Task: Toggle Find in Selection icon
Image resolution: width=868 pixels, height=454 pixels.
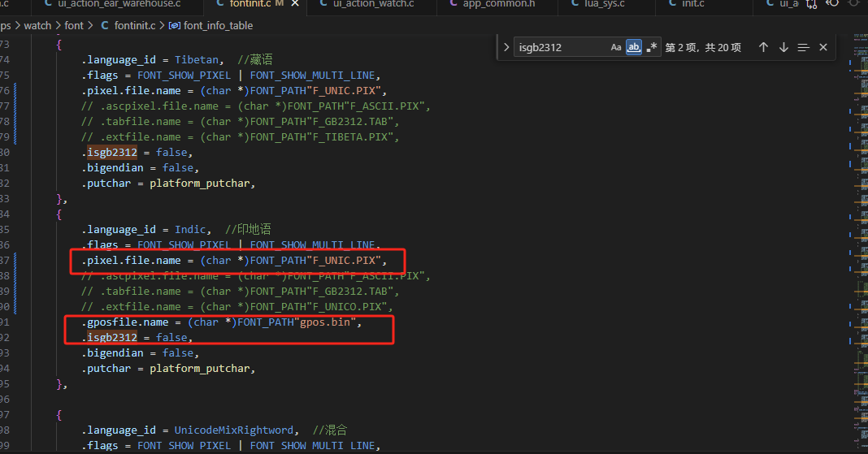Action: (x=803, y=48)
